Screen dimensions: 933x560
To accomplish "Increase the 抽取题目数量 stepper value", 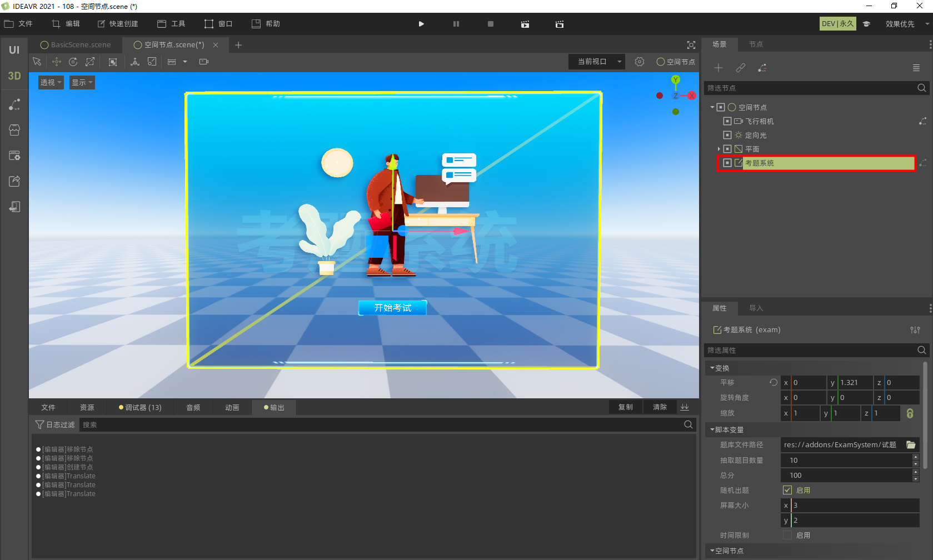I will point(916,457).
